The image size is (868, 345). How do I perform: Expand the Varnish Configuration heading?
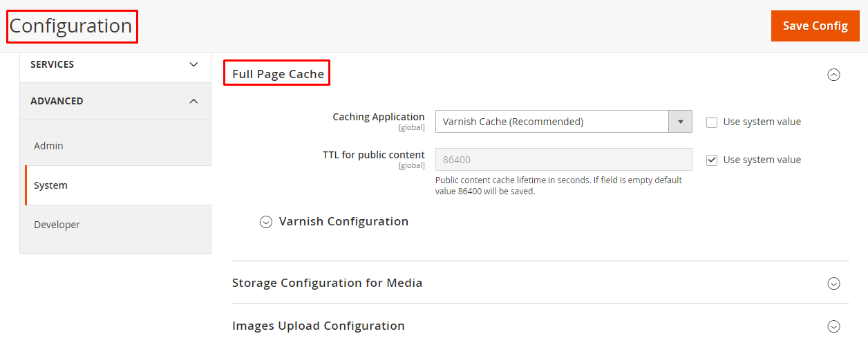click(343, 222)
